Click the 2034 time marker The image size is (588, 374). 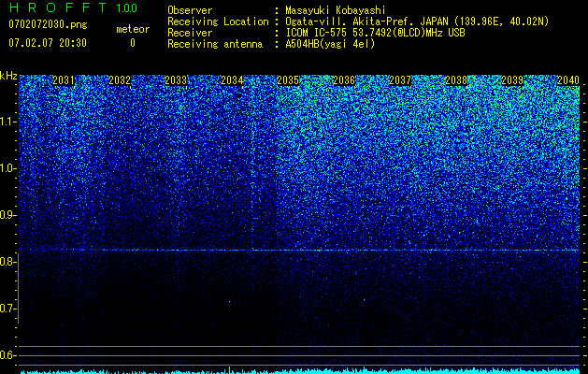coord(232,80)
